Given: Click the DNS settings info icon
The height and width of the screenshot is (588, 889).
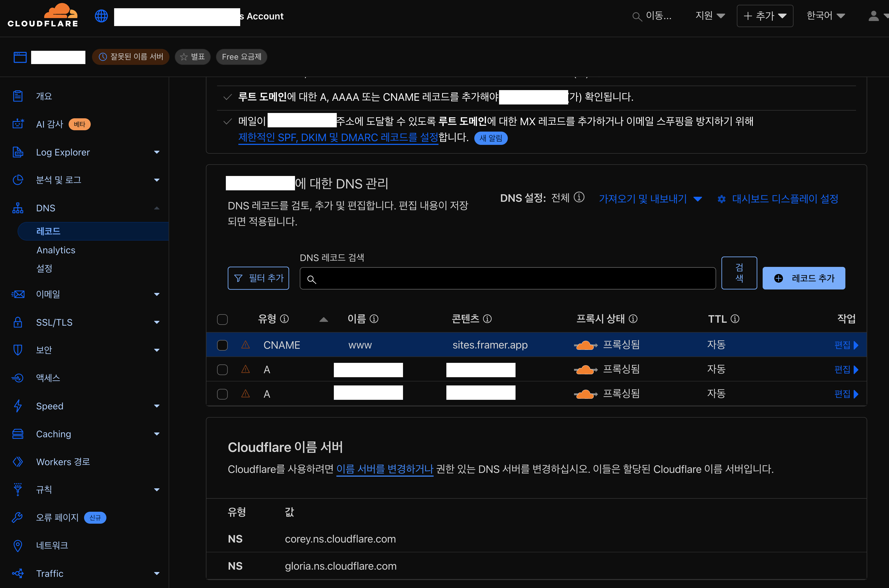Looking at the screenshot, I should [579, 197].
